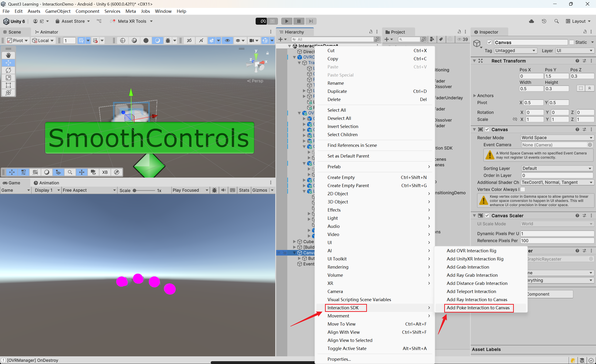Click the Asset Store button
The image size is (596, 364).
pos(73,21)
